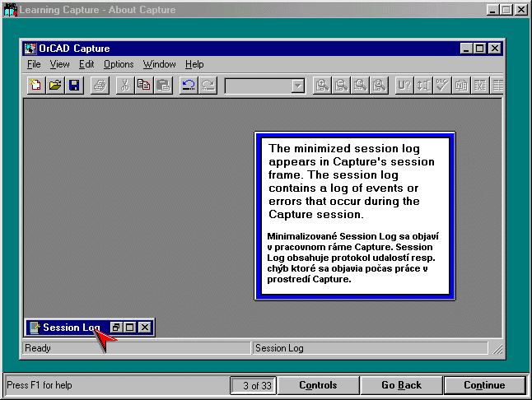Expand the toolbar combo box dropdown

click(297, 86)
